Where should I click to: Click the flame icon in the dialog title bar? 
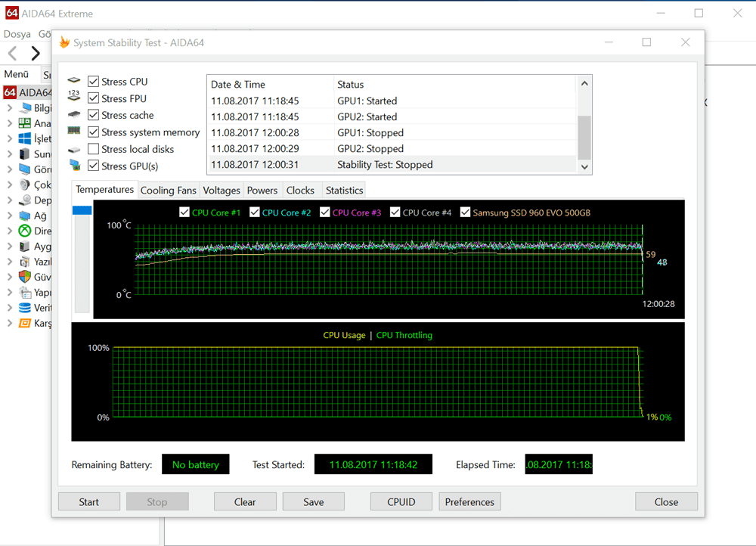(x=64, y=43)
